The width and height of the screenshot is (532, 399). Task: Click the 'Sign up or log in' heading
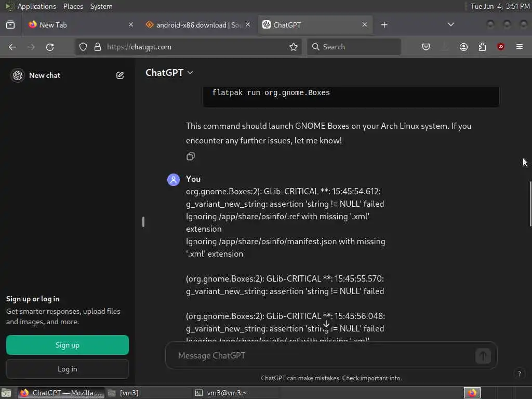[x=33, y=299]
